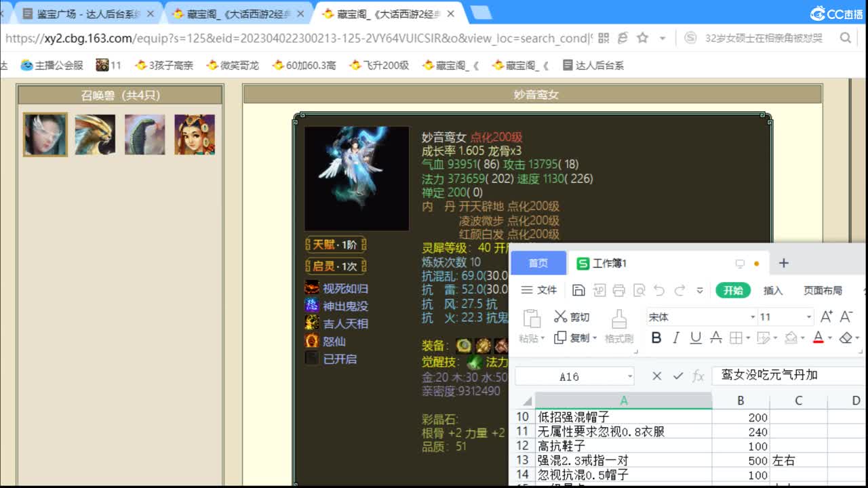Cancel formula entry with X icon
The image size is (868, 488).
(656, 376)
